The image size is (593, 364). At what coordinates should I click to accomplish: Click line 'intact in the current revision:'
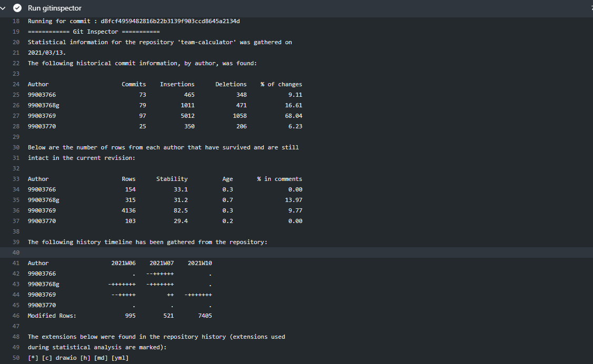click(81, 158)
